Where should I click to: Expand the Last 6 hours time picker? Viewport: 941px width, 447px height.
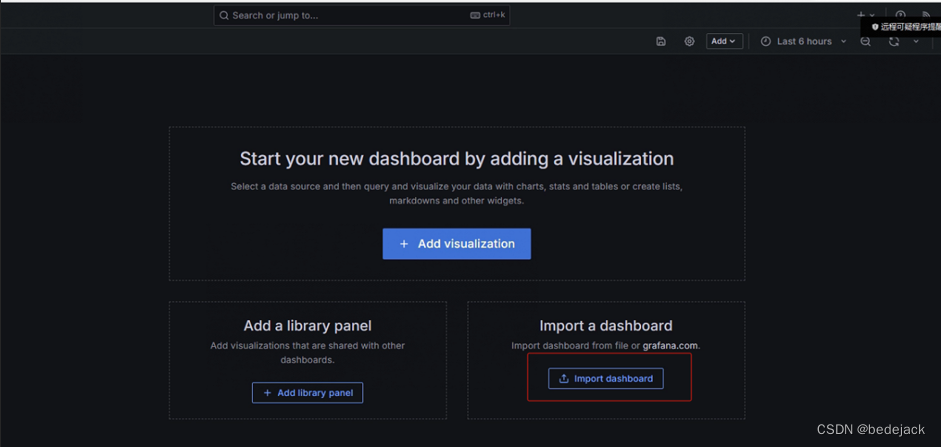[x=804, y=42]
